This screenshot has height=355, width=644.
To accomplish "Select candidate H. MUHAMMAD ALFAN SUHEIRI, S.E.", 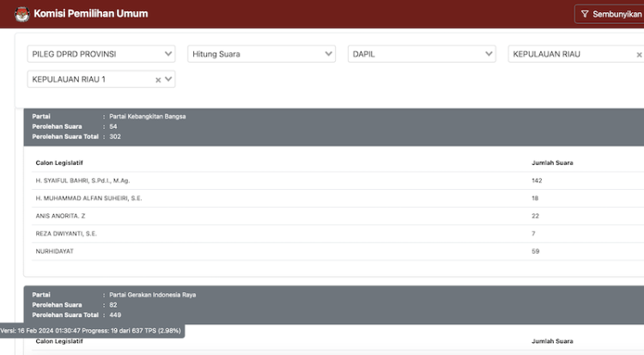I will [88, 199].
